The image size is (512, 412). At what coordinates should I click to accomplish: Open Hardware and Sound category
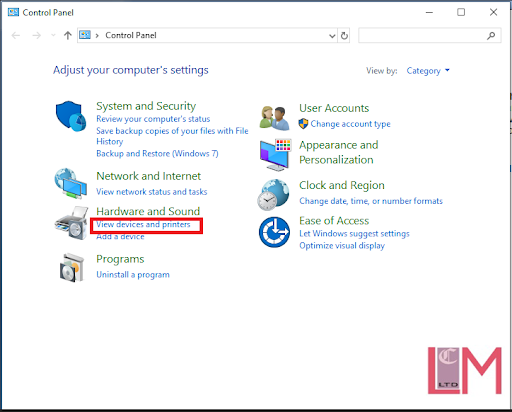pos(148,211)
